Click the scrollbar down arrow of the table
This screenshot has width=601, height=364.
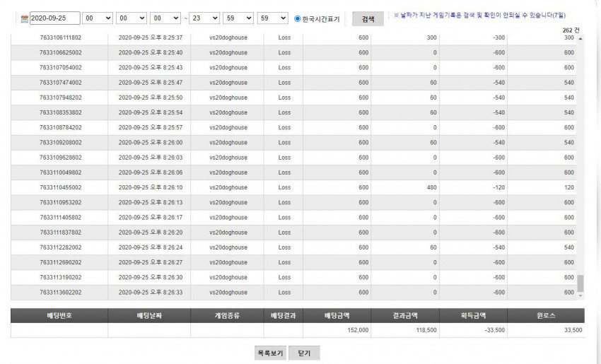coord(580,296)
